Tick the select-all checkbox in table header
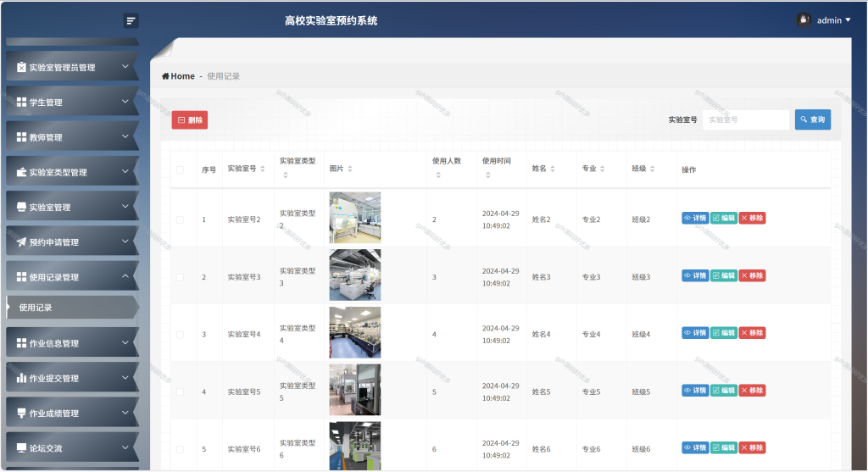 click(180, 169)
